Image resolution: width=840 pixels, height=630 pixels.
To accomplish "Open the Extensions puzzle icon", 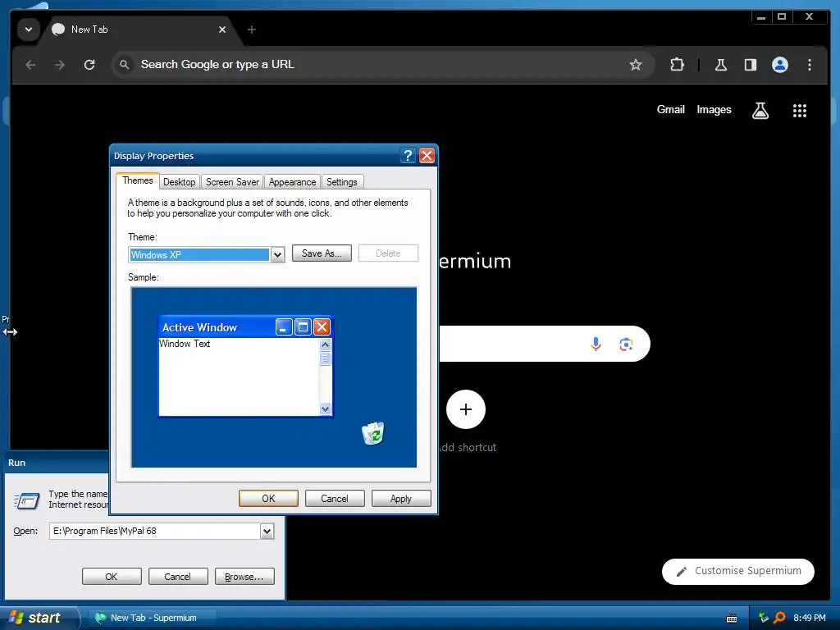I will pos(677,65).
